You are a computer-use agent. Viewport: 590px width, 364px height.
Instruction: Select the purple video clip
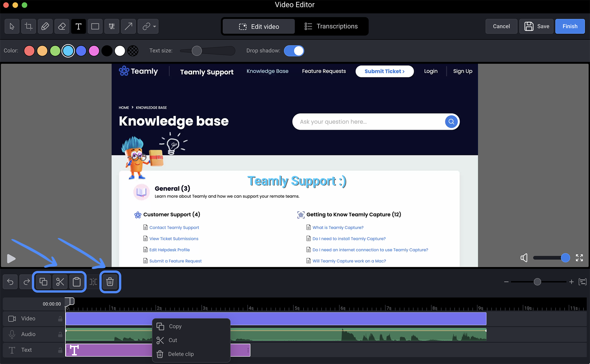(x=276, y=318)
